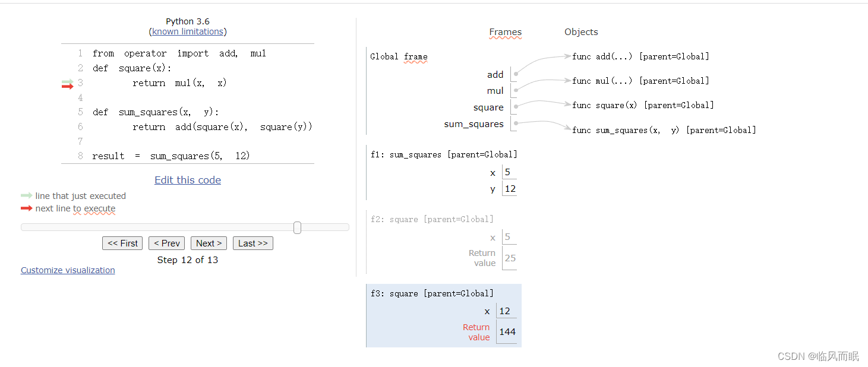Open the Edit this code link
The image size is (868, 367).
point(188,180)
